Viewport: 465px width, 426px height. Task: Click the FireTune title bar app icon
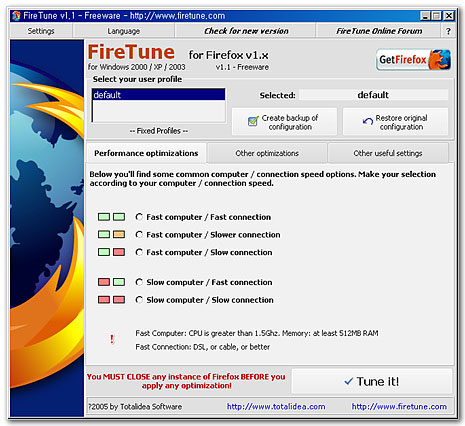pyautogui.click(x=16, y=16)
